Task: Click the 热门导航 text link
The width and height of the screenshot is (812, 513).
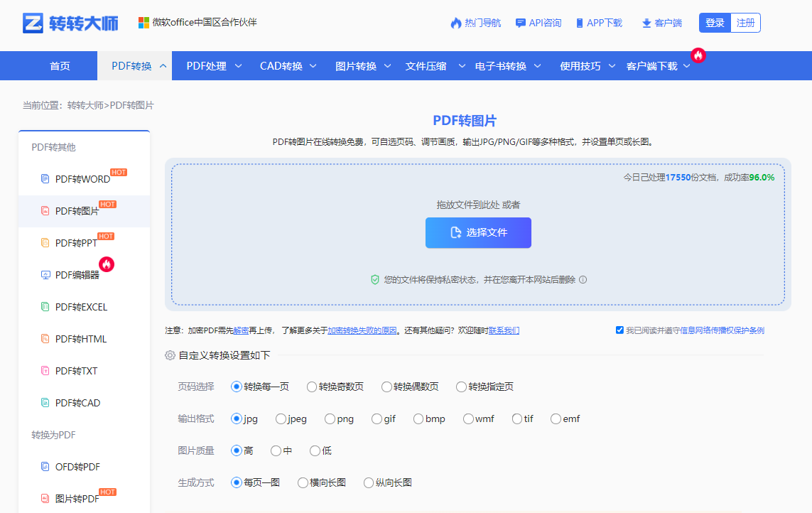Action: pos(482,23)
